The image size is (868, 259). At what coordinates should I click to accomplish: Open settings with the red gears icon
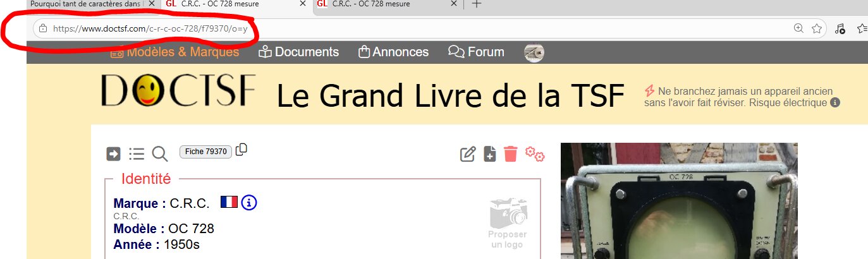pyautogui.click(x=535, y=154)
